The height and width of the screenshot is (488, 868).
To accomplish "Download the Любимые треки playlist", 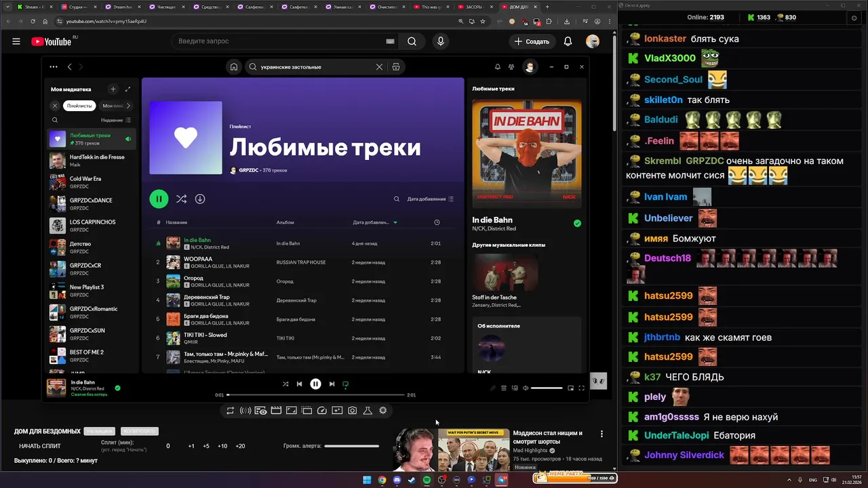I will coord(200,199).
